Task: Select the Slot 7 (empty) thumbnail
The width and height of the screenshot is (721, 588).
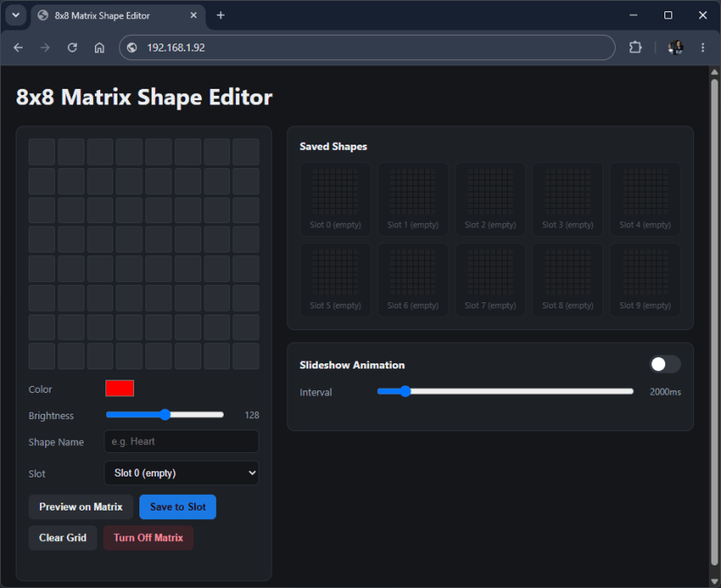Action: (490, 280)
